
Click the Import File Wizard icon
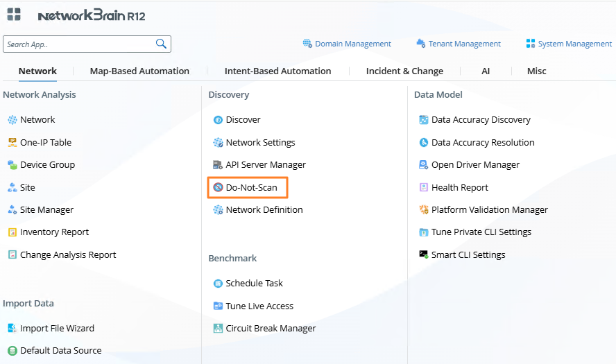(x=12, y=328)
